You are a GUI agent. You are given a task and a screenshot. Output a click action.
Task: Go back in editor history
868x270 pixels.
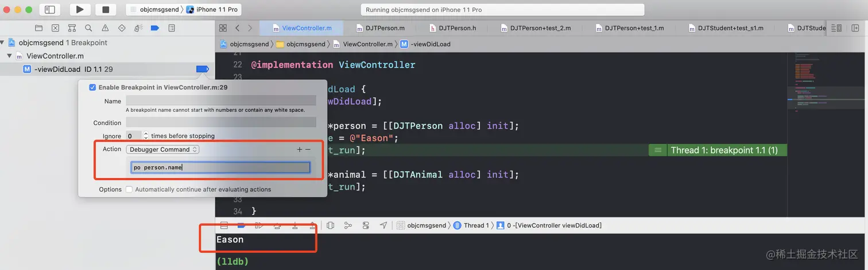pyautogui.click(x=237, y=28)
